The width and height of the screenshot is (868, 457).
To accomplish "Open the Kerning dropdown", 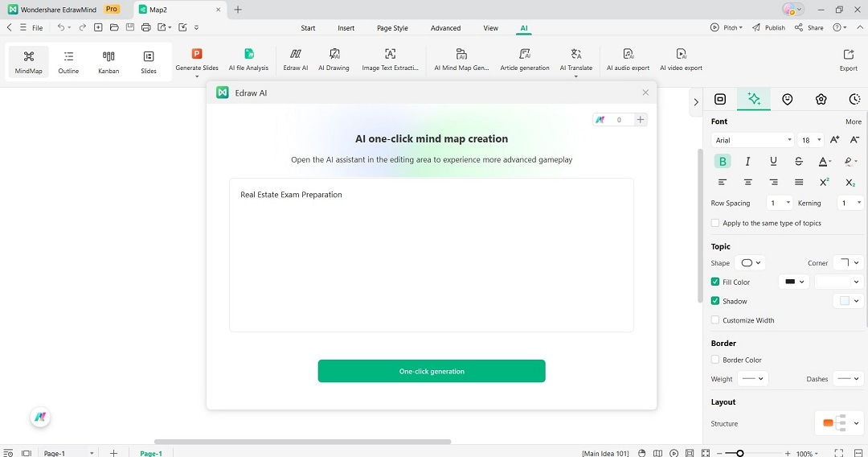I will point(850,203).
